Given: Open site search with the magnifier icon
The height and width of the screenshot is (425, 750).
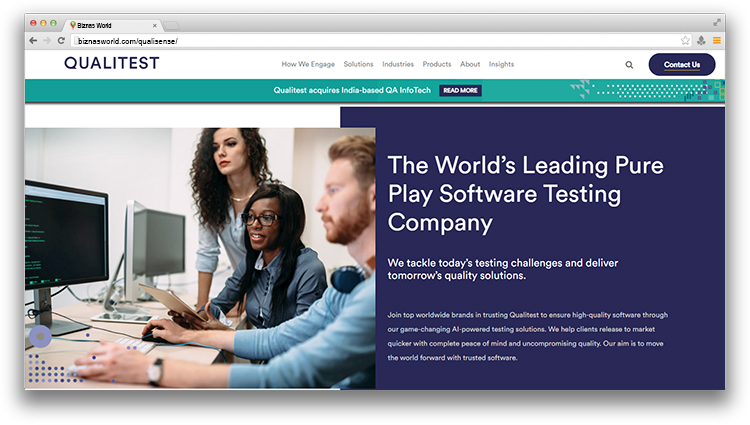Looking at the screenshot, I should [x=629, y=65].
